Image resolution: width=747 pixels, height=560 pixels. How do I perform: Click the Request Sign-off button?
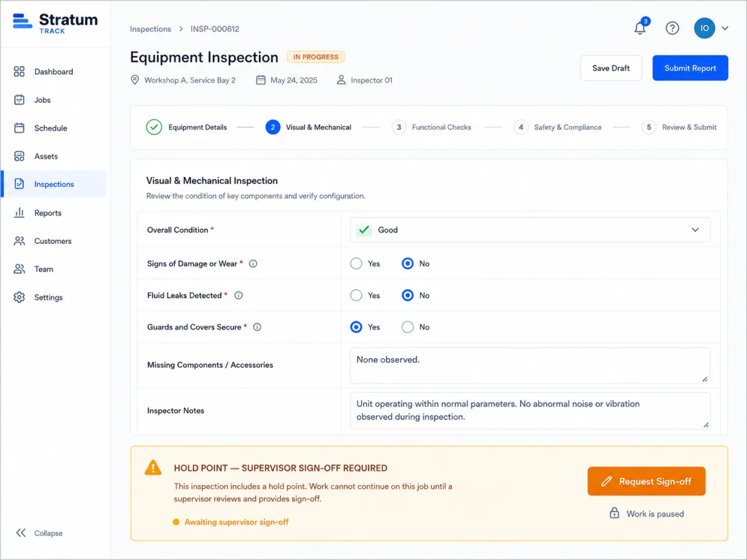coord(647,482)
